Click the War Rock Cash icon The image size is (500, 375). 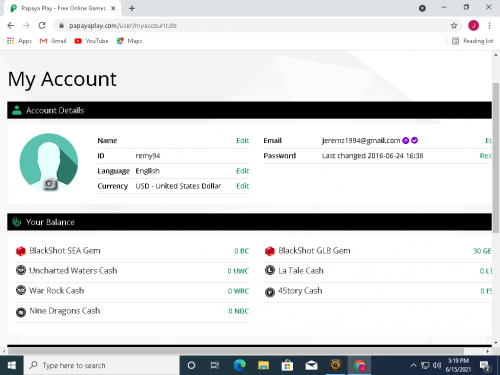tap(21, 290)
